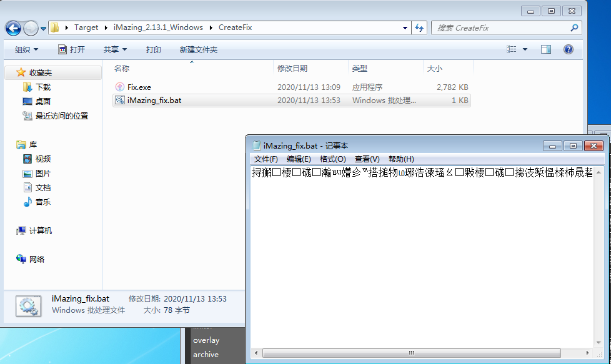Viewport: 611px width, 364px height.
Task: Select 计算机 in navigation pane
Action: point(40,231)
